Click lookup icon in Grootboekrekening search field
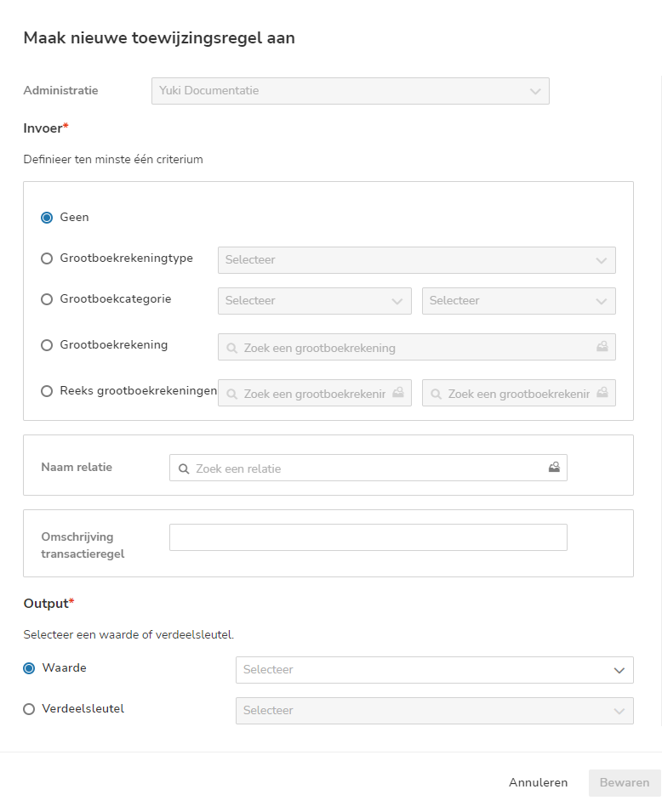The width and height of the screenshot is (662, 812). (x=602, y=347)
